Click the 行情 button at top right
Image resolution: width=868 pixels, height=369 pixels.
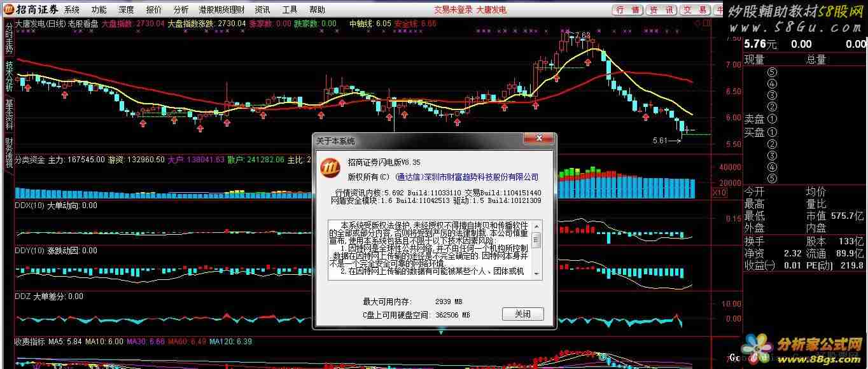[x=627, y=10]
